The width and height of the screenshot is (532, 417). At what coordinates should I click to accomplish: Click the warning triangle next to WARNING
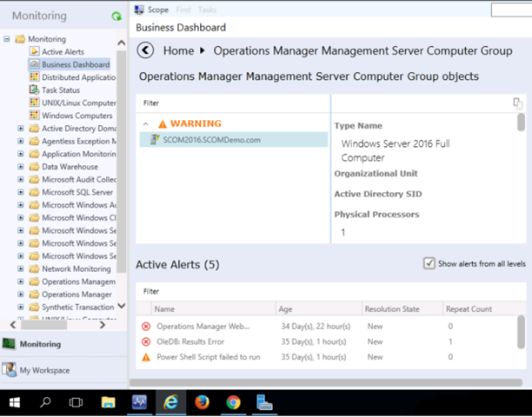[163, 124]
